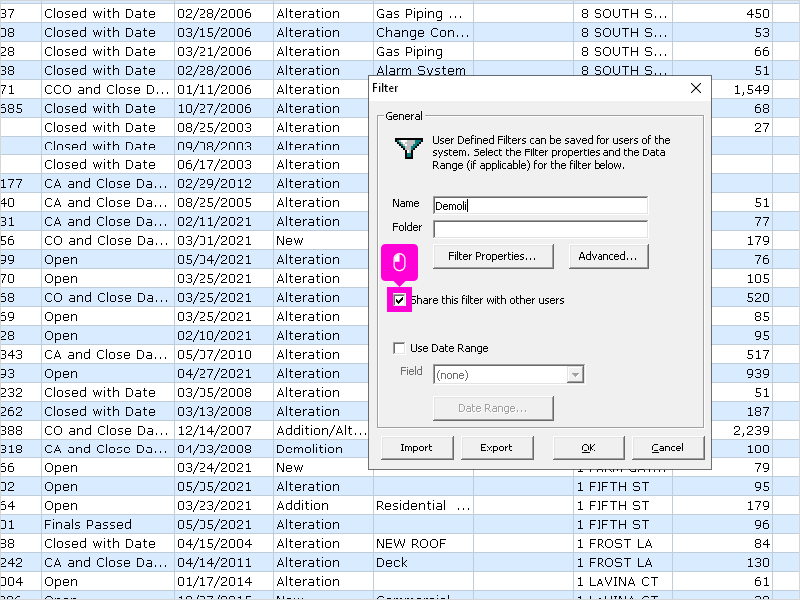800x600 pixels.
Task: Close the Filter dialog with X
Action: click(696, 88)
